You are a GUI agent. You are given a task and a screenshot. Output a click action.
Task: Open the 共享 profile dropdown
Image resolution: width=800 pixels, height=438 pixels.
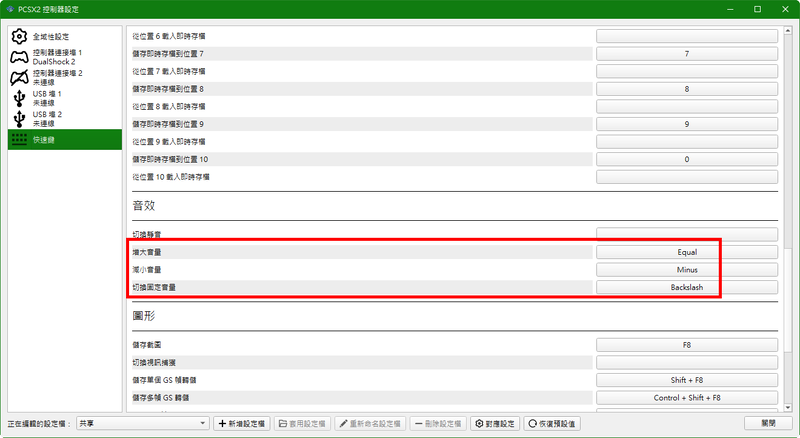[142, 423]
